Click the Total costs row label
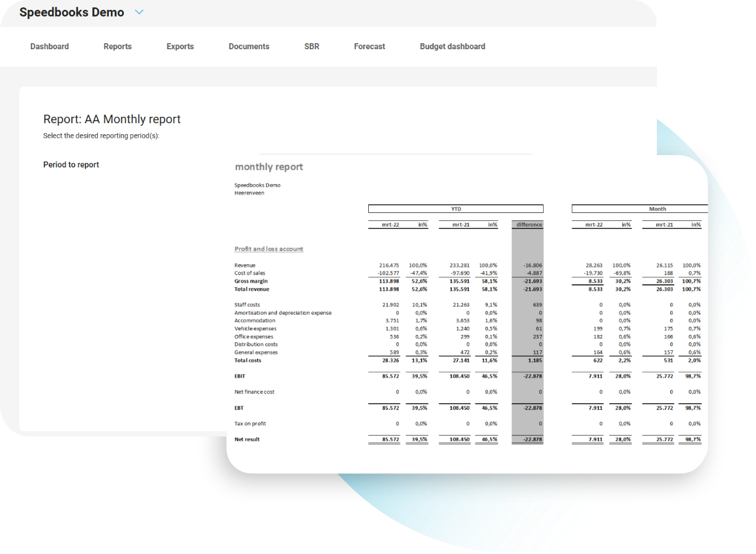The height and width of the screenshot is (554, 756). (248, 361)
